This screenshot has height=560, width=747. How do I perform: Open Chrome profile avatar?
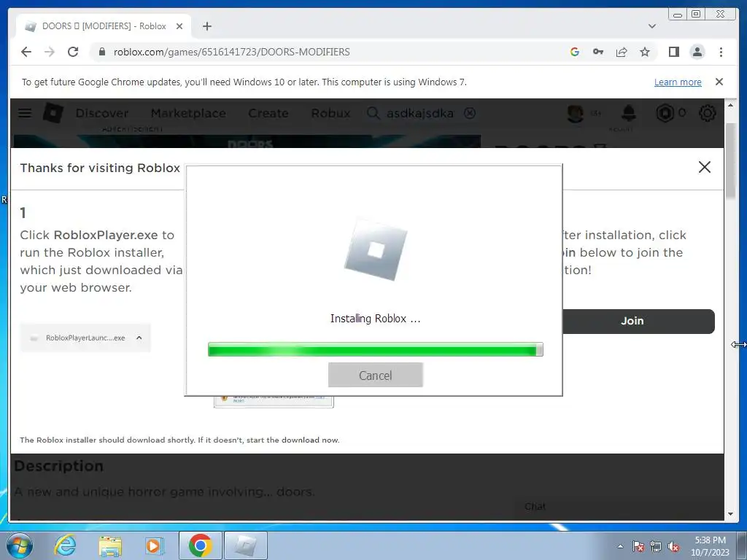pos(697,52)
